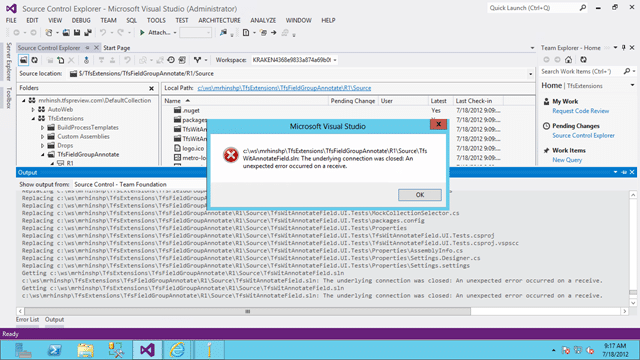Switch to the Output bottom tab
This screenshot has height=360, width=640.
pos(54,320)
